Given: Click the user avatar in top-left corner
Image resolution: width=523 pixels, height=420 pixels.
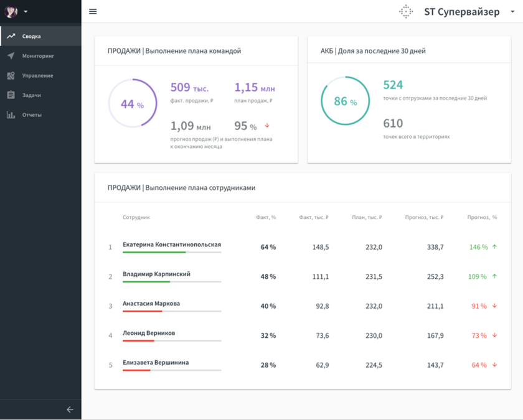Looking at the screenshot, I should (x=11, y=11).
